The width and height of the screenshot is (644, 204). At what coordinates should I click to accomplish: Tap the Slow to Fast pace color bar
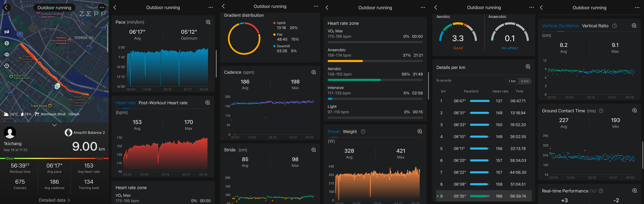(x=54, y=158)
